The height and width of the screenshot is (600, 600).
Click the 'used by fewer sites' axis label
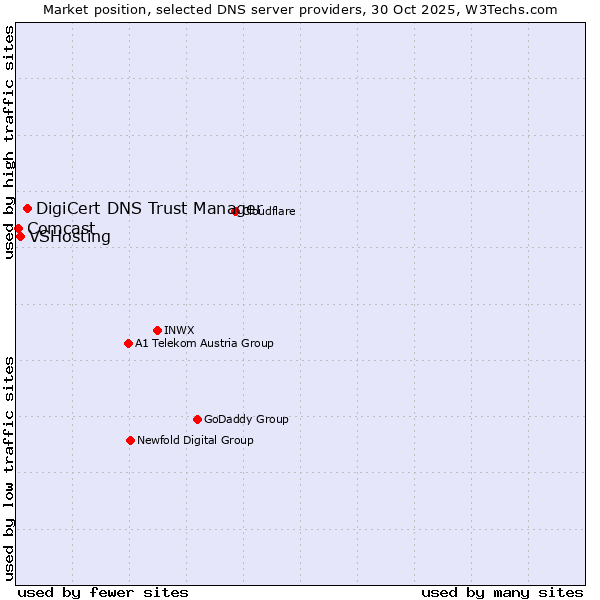tap(103, 592)
